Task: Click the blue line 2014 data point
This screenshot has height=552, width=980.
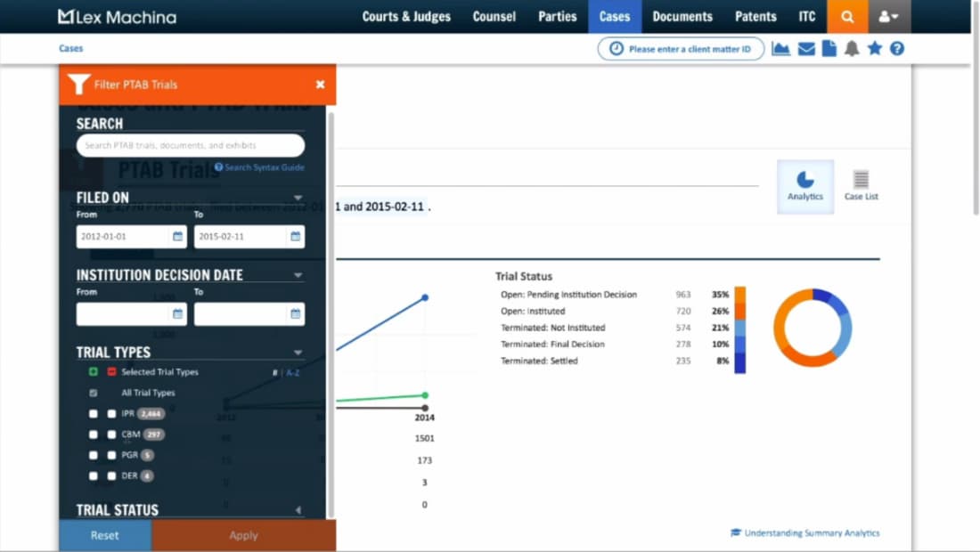Action: 425,298
